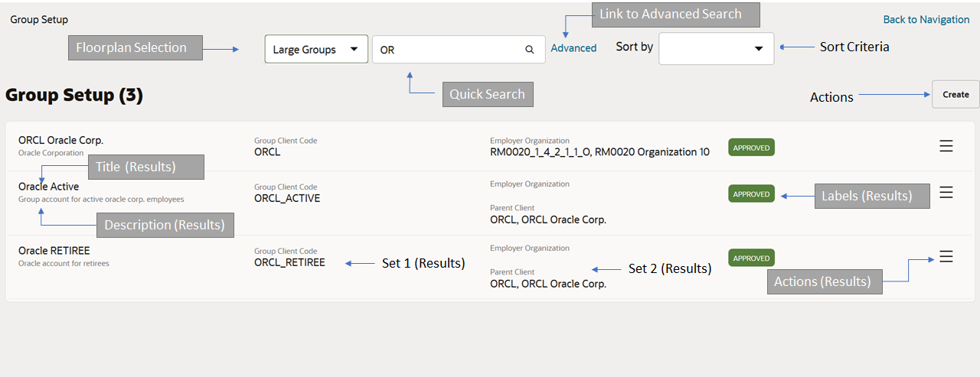
Task: Click APPROVED label on Oracle RETIREE row
Action: (x=751, y=258)
